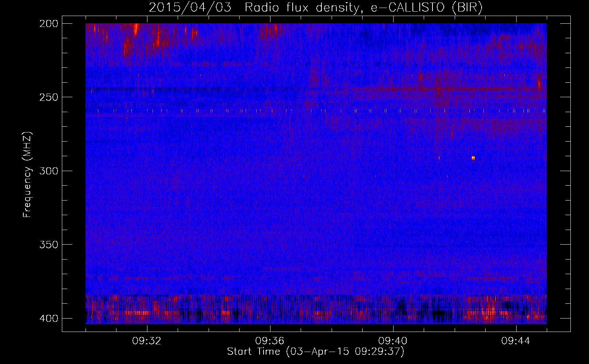Click the plot title '2015/04/03 Radio flux density'
Viewport: 589px width, 364px height.
254,8
